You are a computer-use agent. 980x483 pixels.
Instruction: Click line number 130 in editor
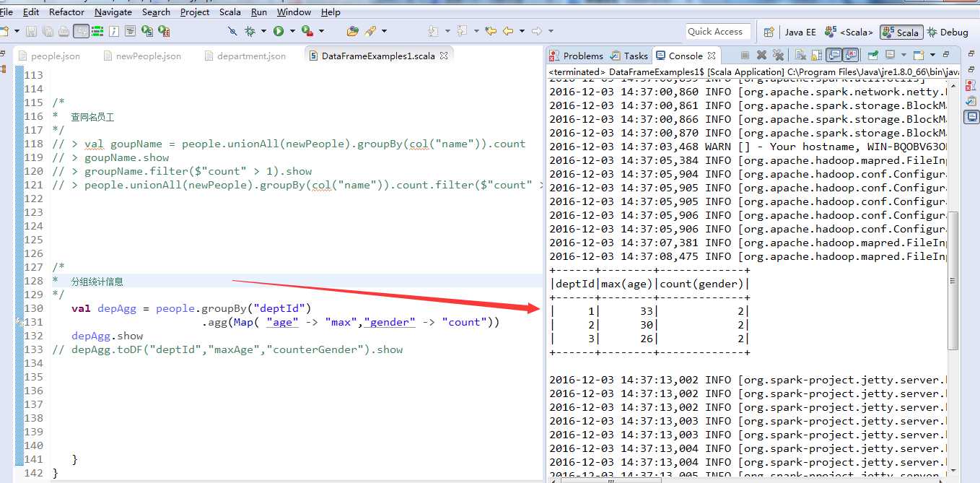coord(33,308)
